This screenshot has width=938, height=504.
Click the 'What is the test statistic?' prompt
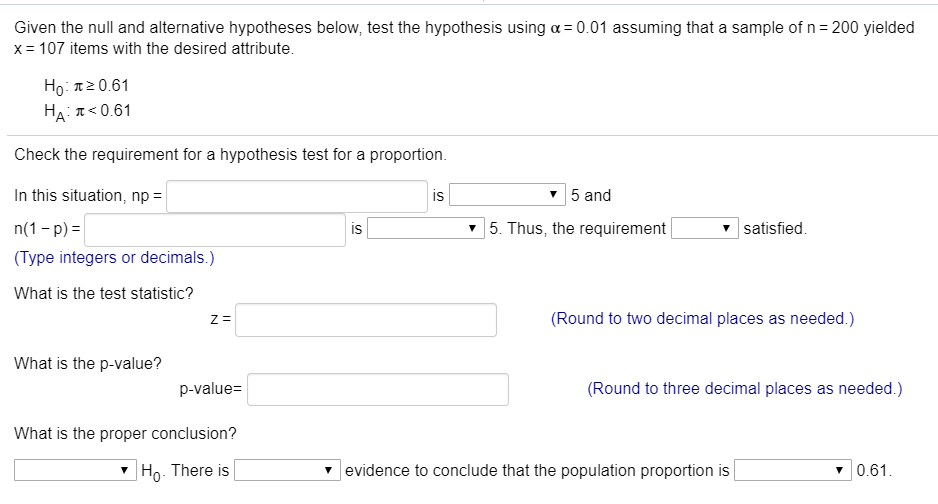(104, 293)
